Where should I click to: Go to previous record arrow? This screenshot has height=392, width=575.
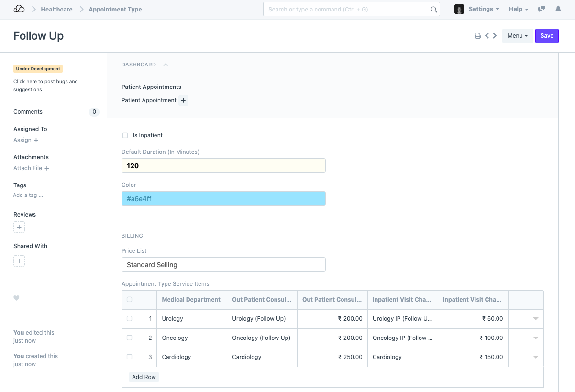point(487,36)
